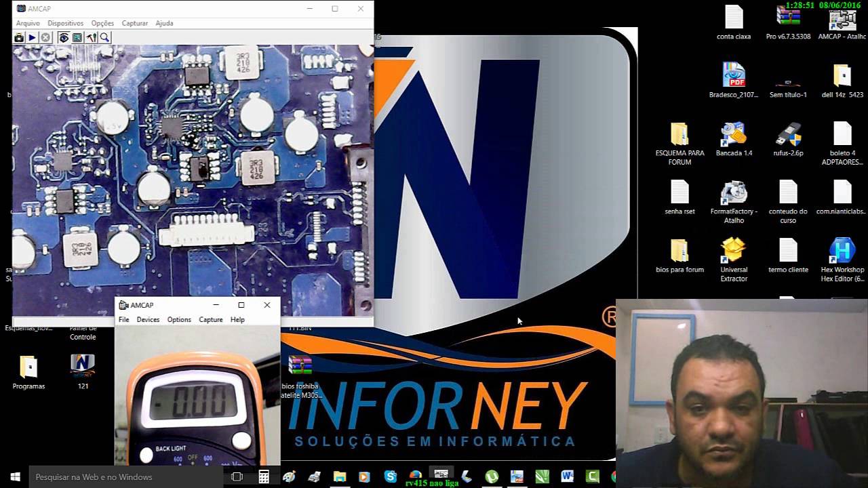
Task: Open Capture menu in small AMCAP window
Action: pyautogui.click(x=211, y=319)
